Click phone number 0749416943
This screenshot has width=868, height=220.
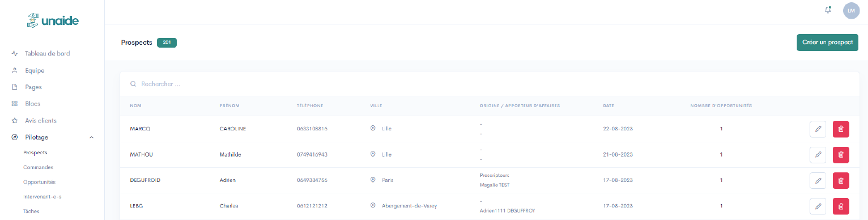pyautogui.click(x=312, y=154)
